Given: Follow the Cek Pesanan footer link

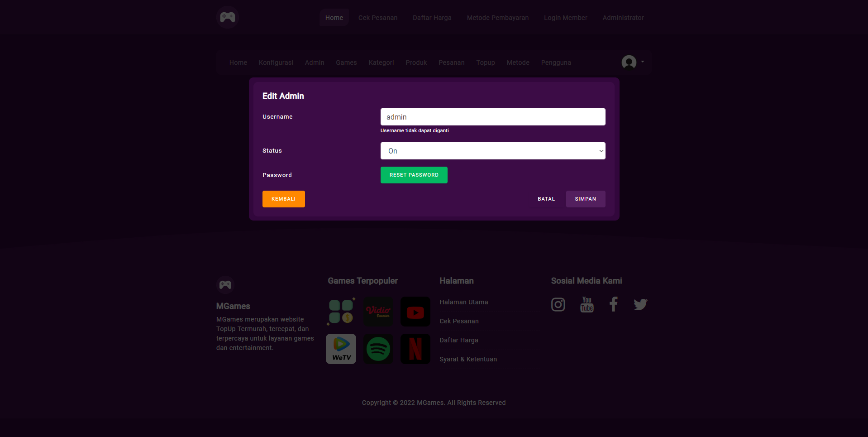Looking at the screenshot, I should (x=459, y=321).
